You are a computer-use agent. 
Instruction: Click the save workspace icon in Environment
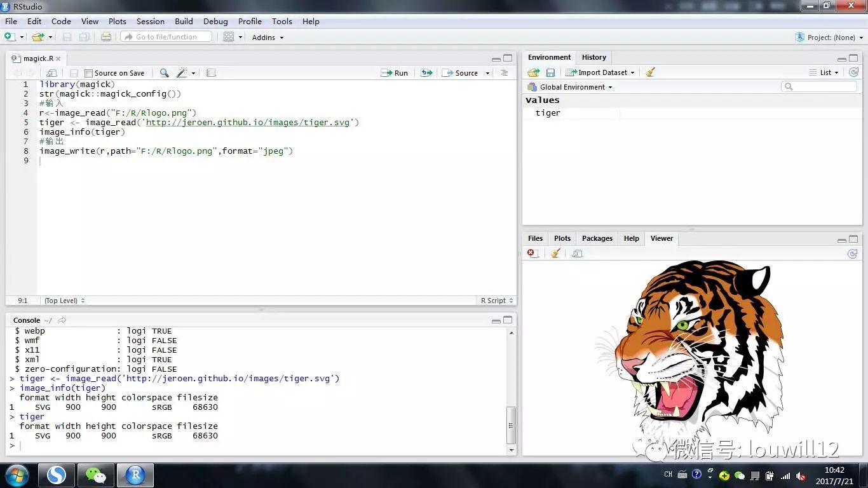coord(550,72)
